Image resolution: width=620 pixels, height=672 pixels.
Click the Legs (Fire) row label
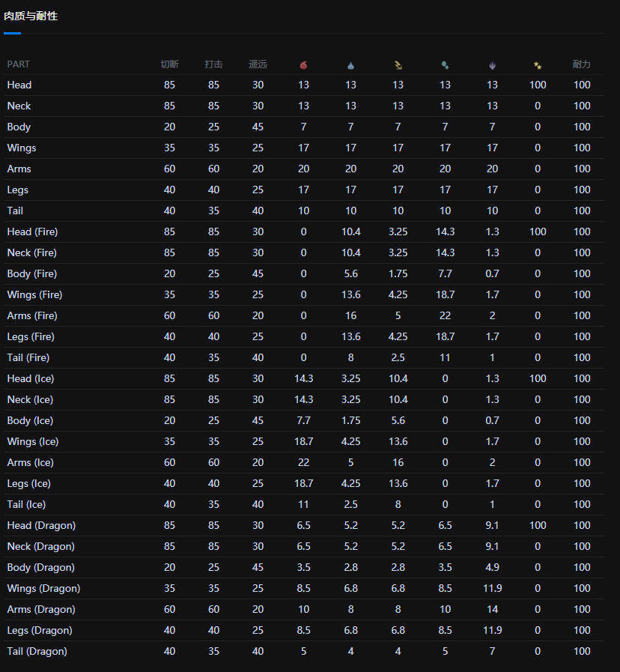point(31,337)
